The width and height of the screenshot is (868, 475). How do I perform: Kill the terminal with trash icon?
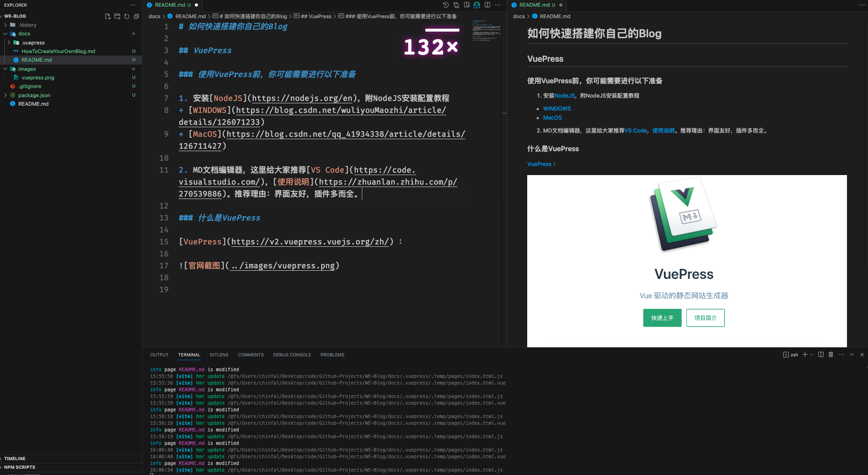(x=831, y=354)
